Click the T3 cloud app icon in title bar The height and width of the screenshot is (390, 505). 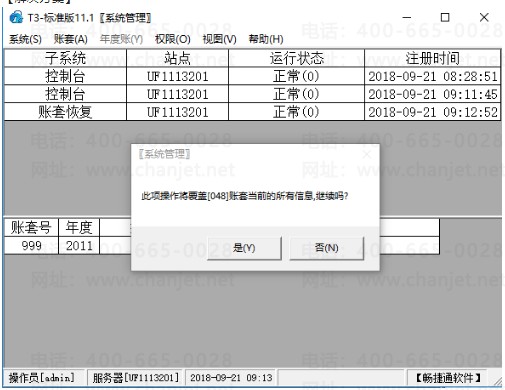coord(16,17)
